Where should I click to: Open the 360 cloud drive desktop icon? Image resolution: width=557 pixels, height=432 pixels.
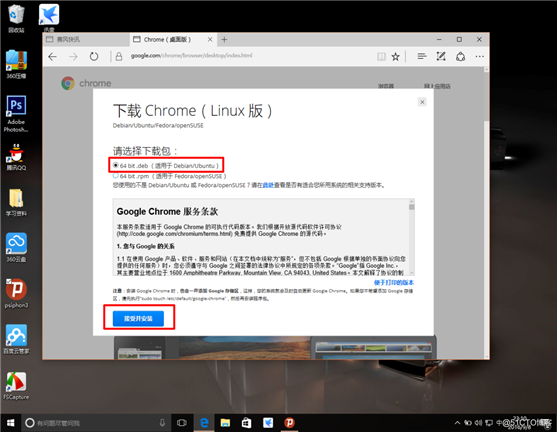16,248
